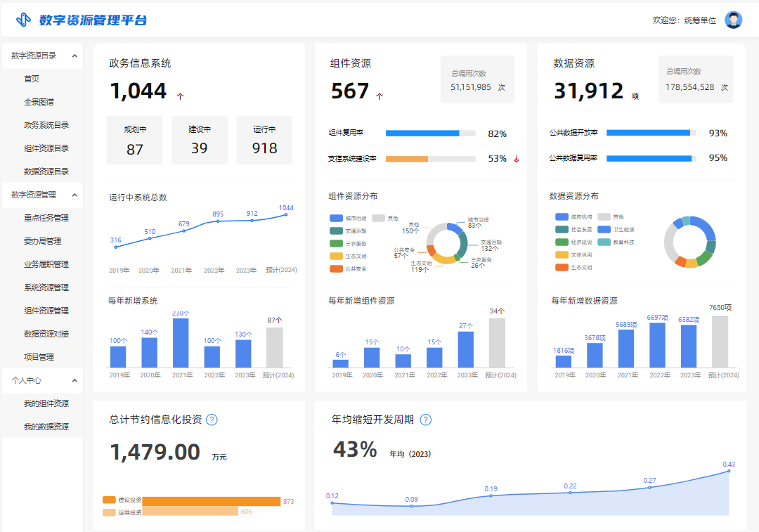Toggle 城市治理 legend in 组件资源分布
Viewport: 759px width, 532px height.
click(348, 219)
